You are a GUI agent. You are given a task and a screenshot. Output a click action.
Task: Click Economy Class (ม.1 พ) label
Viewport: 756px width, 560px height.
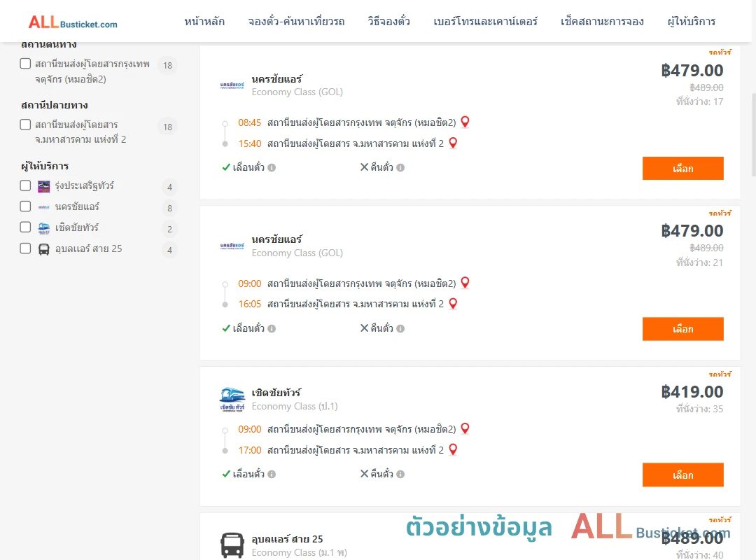click(x=300, y=553)
